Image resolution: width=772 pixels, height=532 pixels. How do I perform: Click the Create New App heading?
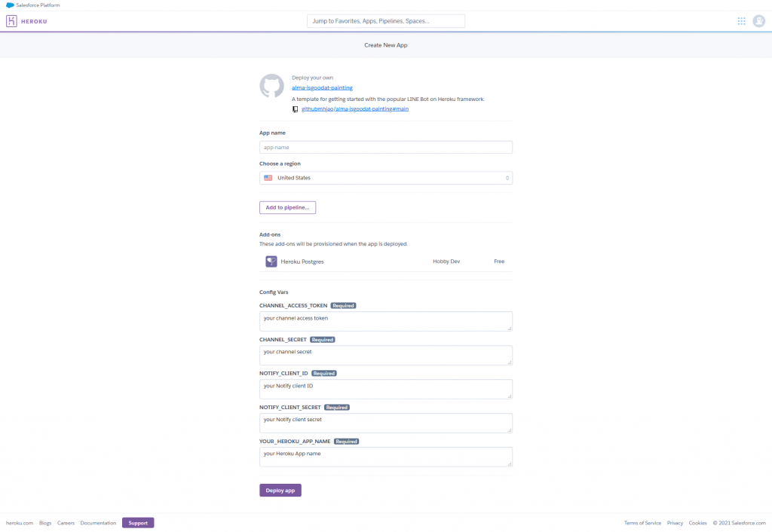coord(385,45)
